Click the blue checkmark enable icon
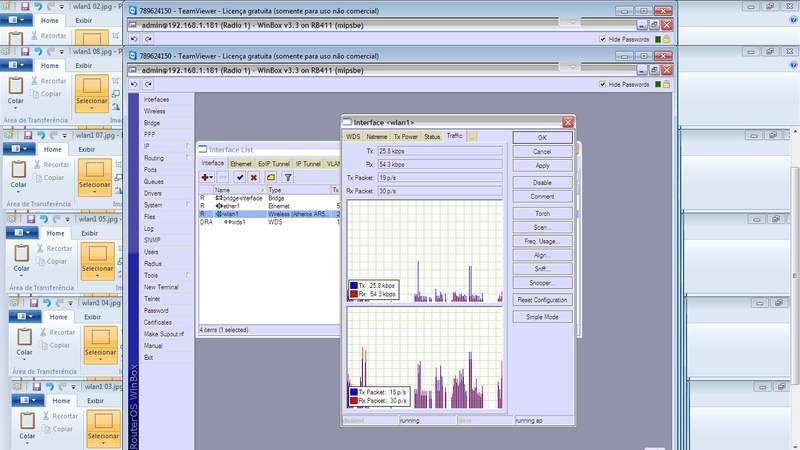The width and height of the screenshot is (800, 450). [240, 177]
